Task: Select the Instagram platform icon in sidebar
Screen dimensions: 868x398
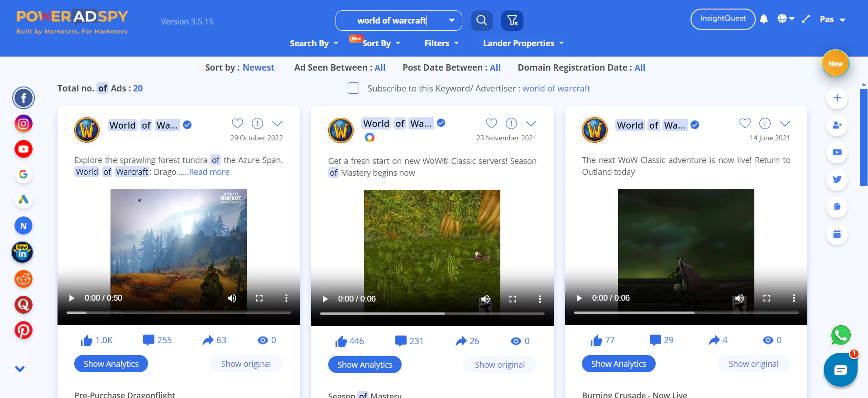Action: coord(24,124)
